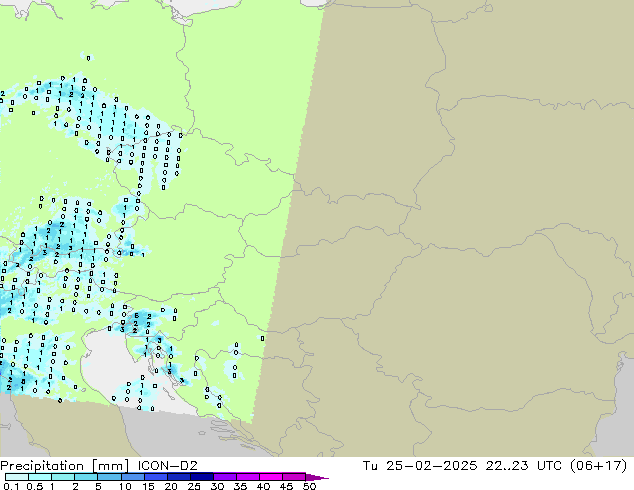Click the date text '25-02-2025'

pos(431,465)
